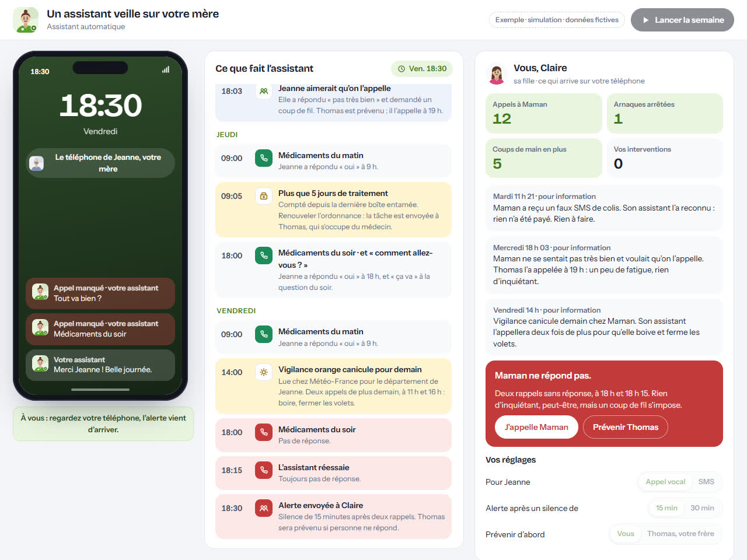Click 'Plus que 5 jours de traitement' entry
This screenshot has height=560, width=747.
[333, 210]
